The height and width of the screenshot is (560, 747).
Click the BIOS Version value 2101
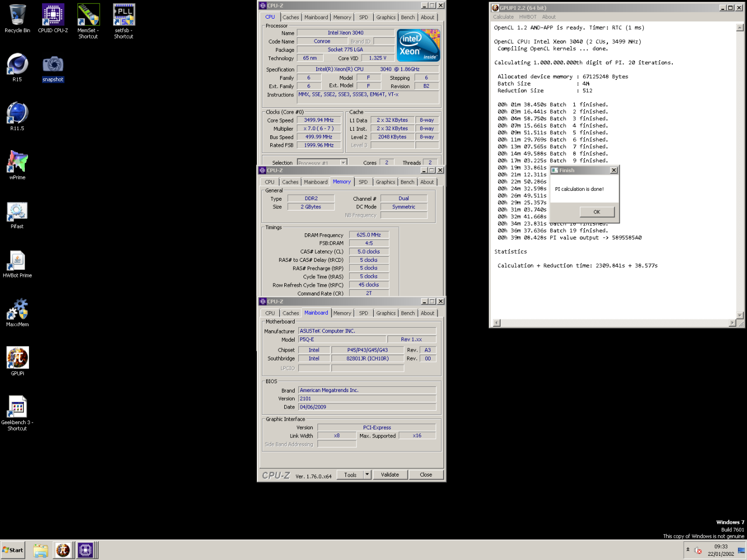(367, 399)
